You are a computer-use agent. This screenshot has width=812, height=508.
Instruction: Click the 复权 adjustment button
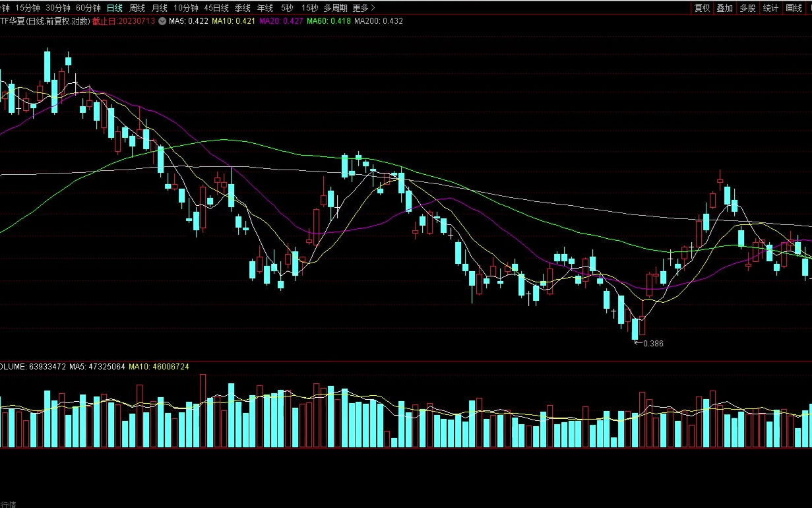pyautogui.click(x=703, y=8)
